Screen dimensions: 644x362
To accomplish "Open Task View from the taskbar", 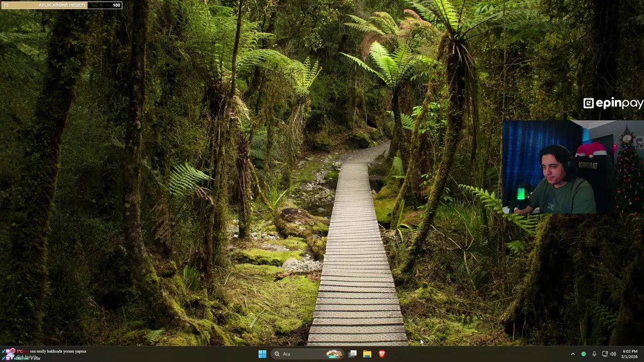I will [353, 354].
